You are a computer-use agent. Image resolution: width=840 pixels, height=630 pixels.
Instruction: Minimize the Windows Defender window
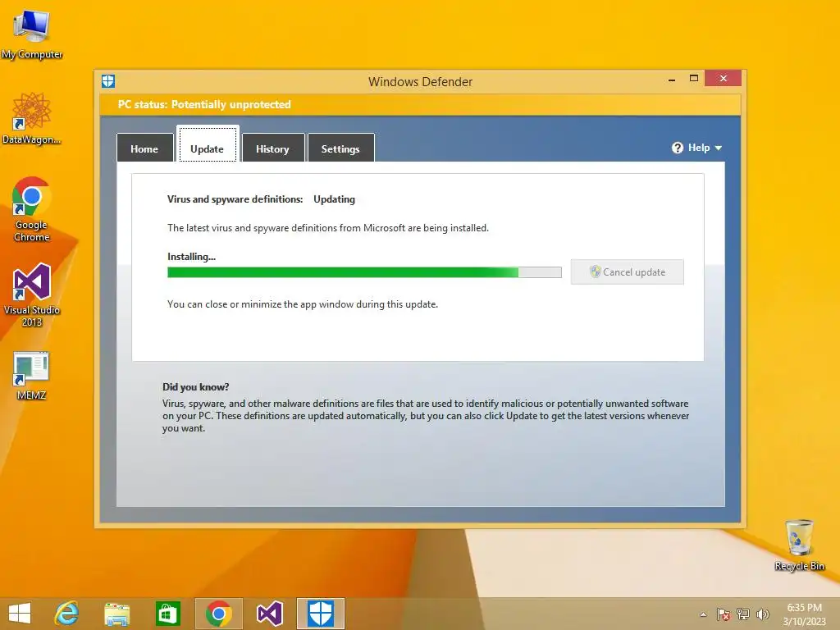tap(672, 80)
